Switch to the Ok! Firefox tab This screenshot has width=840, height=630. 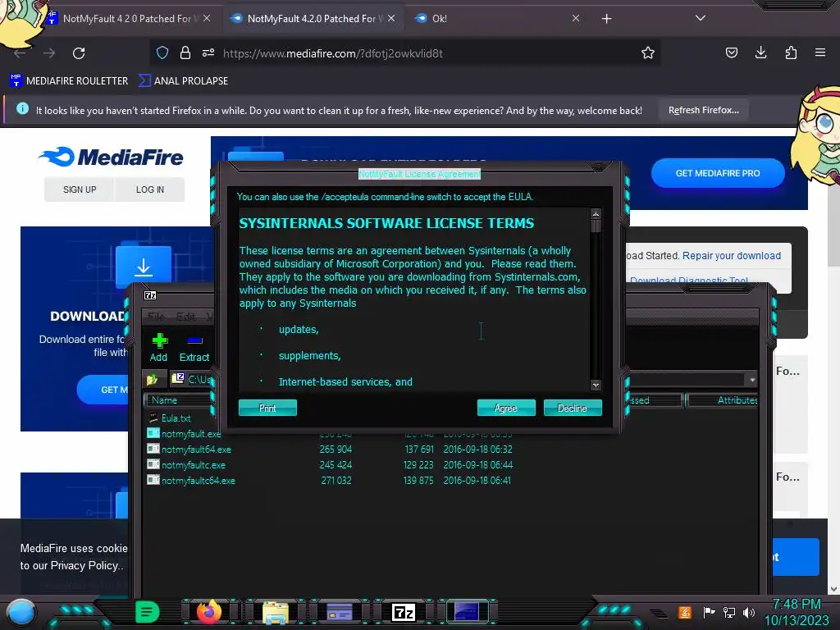[x=440, y=18]
